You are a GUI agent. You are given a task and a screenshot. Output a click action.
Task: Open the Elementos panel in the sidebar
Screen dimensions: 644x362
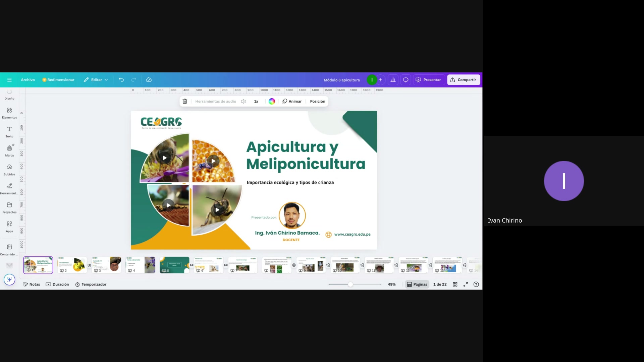point(9,113)
